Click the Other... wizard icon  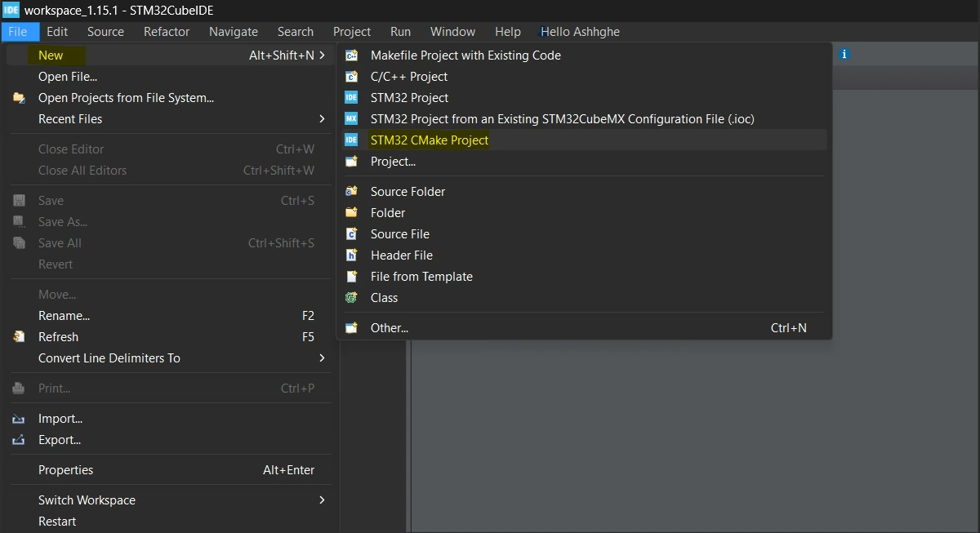351,328
